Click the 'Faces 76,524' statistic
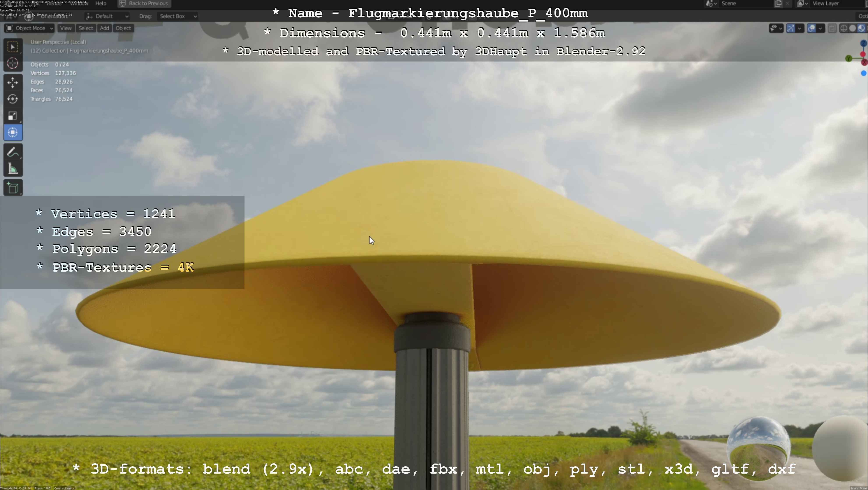This screenshot has height=490, width=868. point(51,91)
